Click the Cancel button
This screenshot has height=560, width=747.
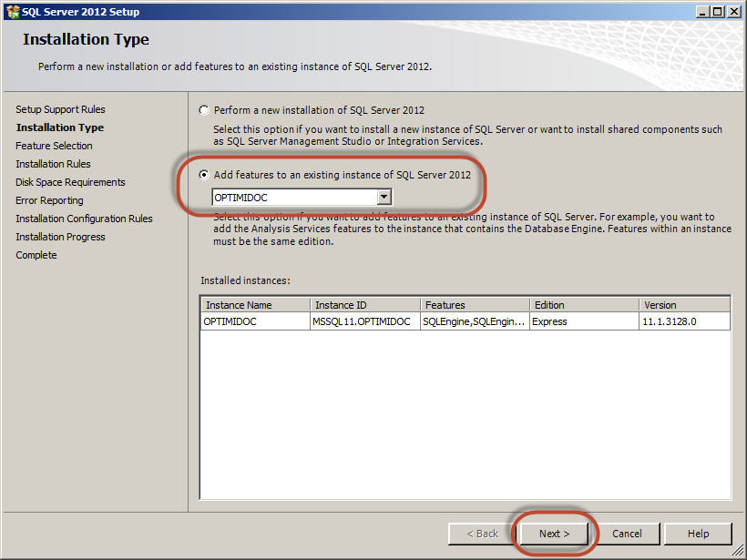[x=627, y=534]
